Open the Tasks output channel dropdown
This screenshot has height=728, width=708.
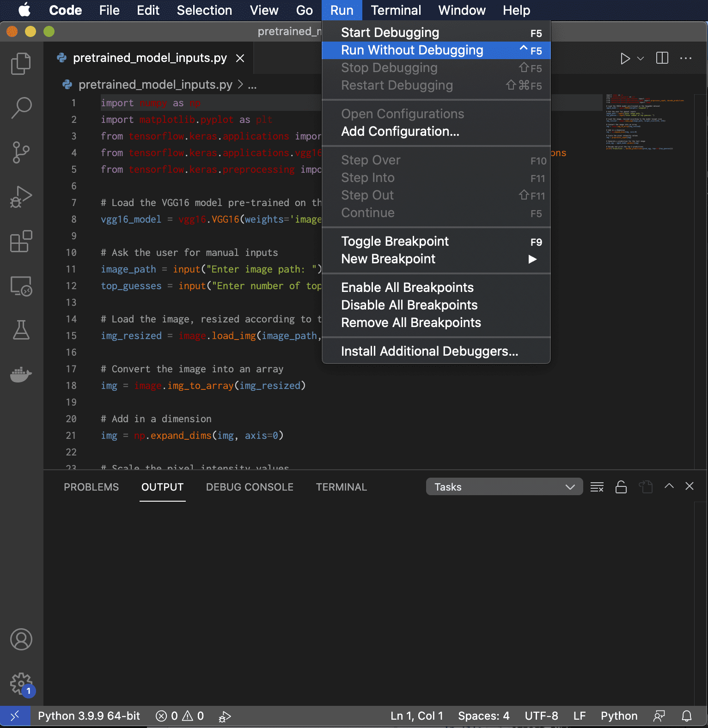coord(504,487)
